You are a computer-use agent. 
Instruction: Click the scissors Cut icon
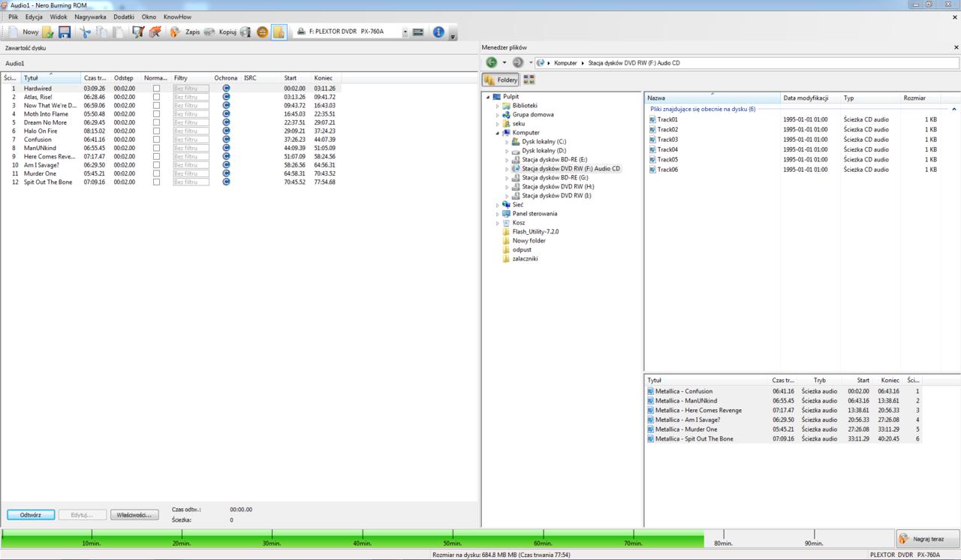(86, 32)
